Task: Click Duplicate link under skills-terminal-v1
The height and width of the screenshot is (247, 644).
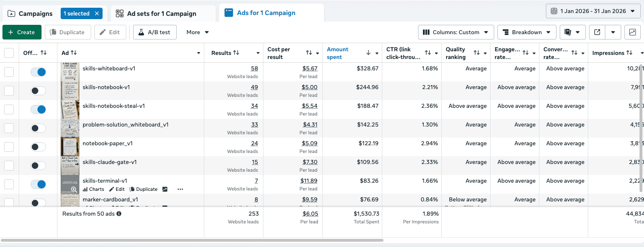Action: point(144,189)
